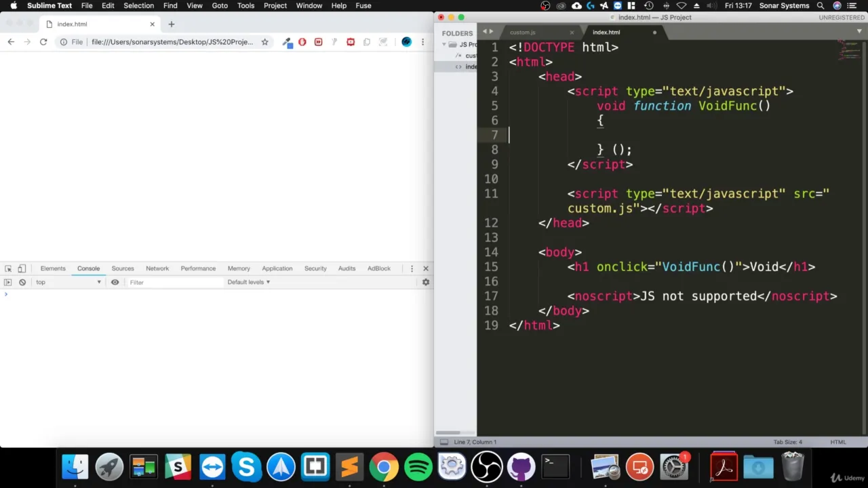Open Launchpad from the Dock

pos(109,467)
